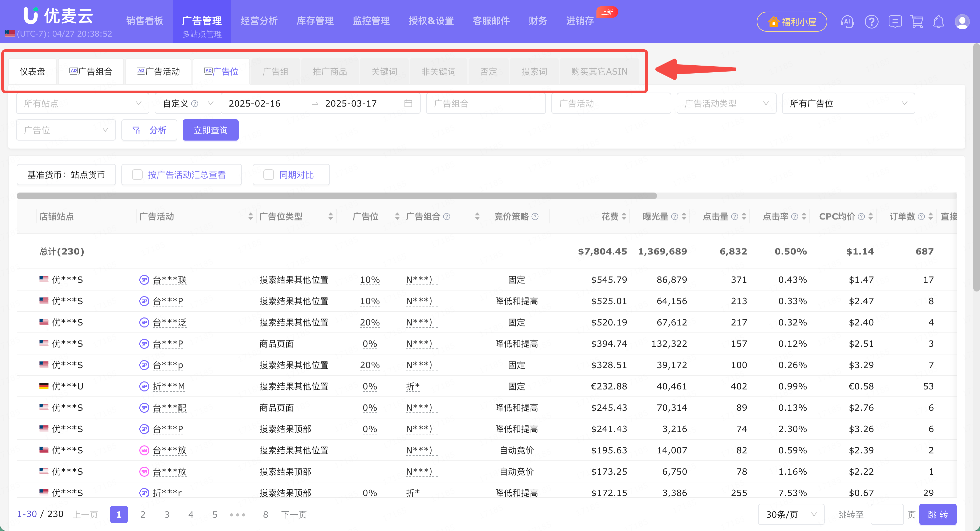Screen dimensions: 980x531
Task: Open campaign 台***泛 link
Action: (169, 322)
